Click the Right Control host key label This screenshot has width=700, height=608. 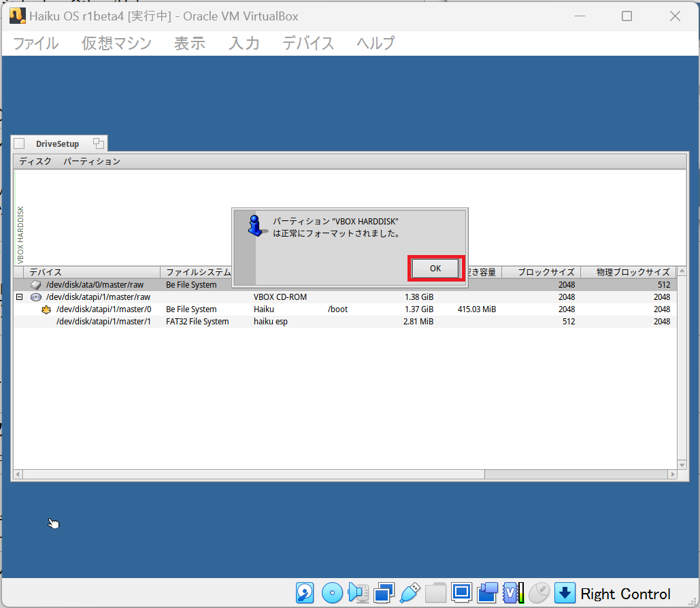click(625, 594)
